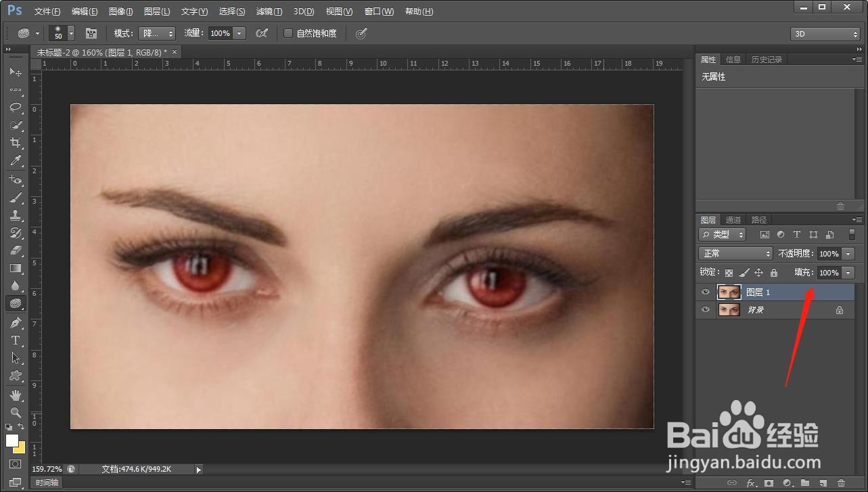Open the 文件(F) menu
The image size is (868, 492).
coord(47,12)
